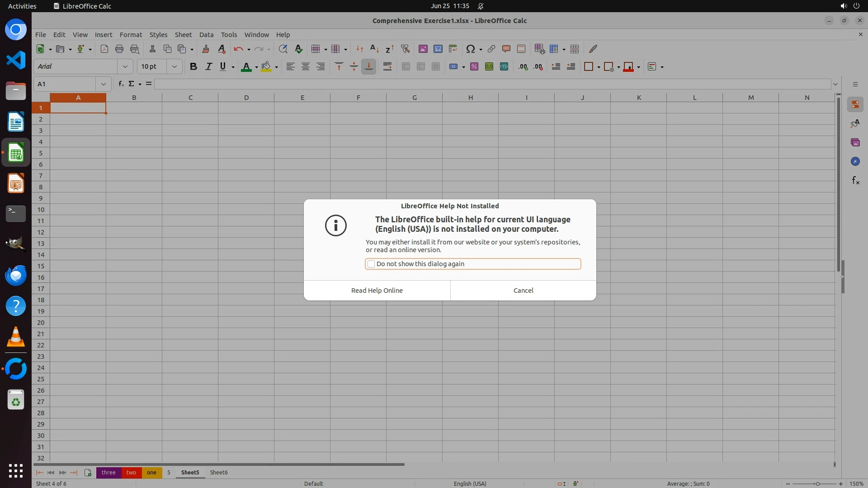Click the Clone Formatting paintbrush icon
This screenshot has width=868, height=488.
click(x=206, y=49)
